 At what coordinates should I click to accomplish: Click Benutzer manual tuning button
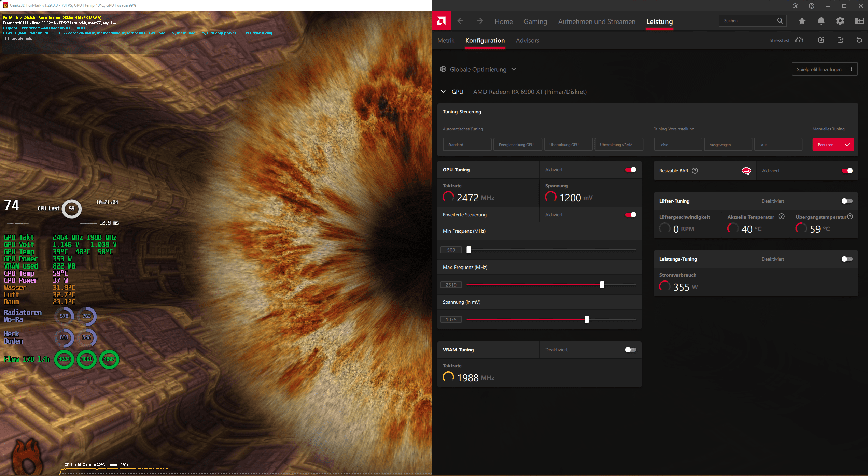[833, 145]
